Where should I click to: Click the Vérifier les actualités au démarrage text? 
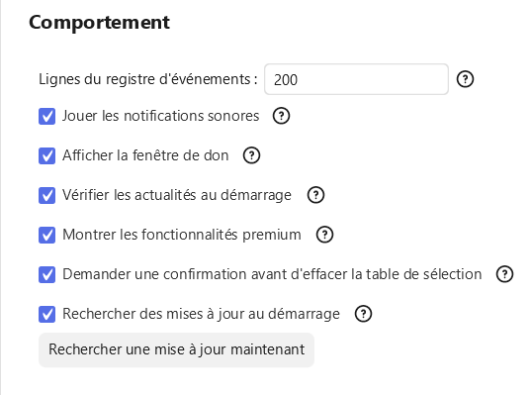click(x=177, y=195)
